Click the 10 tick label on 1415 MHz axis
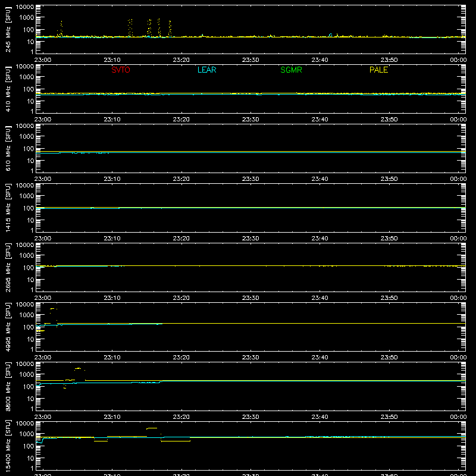This screenshot has height=476, width=476. pyautogui.click(x=30, y=220)
